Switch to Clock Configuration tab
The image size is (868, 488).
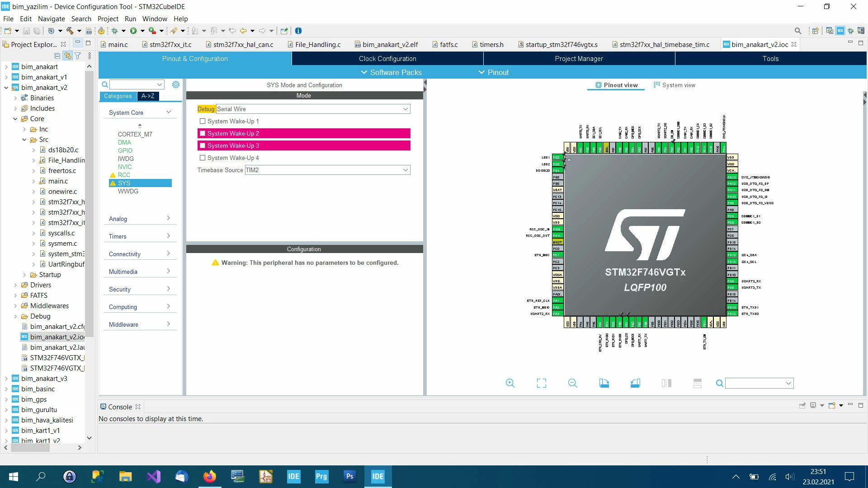point(387,59)
